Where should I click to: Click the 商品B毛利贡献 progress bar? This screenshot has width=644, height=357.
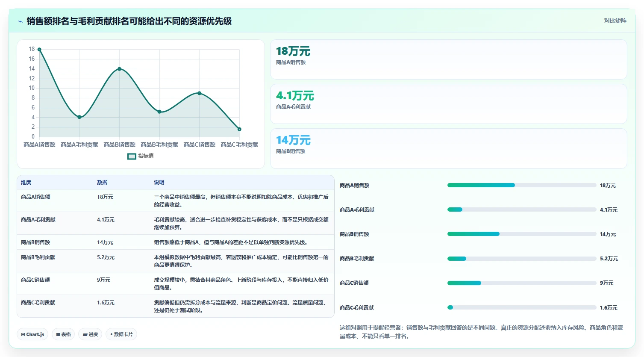click(x=522, y=259)
